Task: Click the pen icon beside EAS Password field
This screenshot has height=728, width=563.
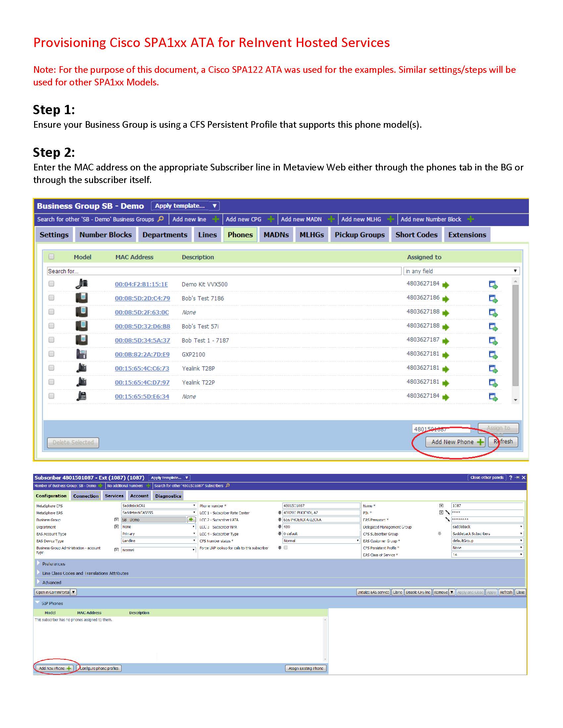Action: point(449,519)
